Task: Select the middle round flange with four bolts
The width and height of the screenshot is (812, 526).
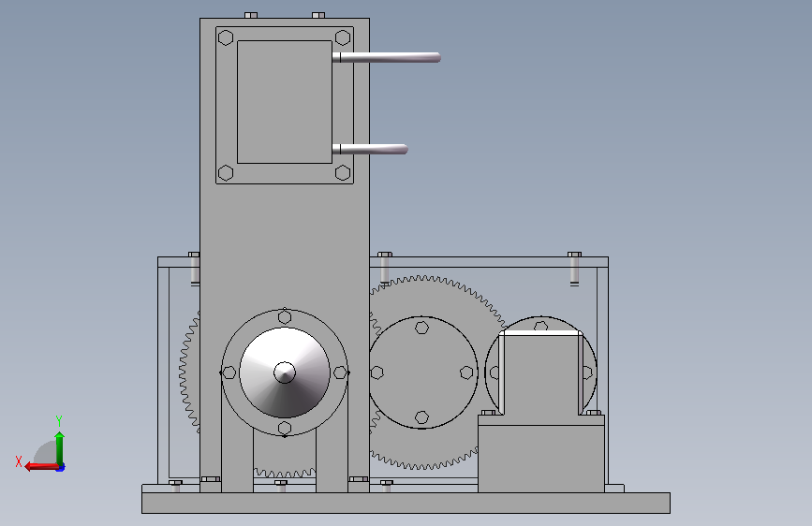Action: (x=422, y=373)
